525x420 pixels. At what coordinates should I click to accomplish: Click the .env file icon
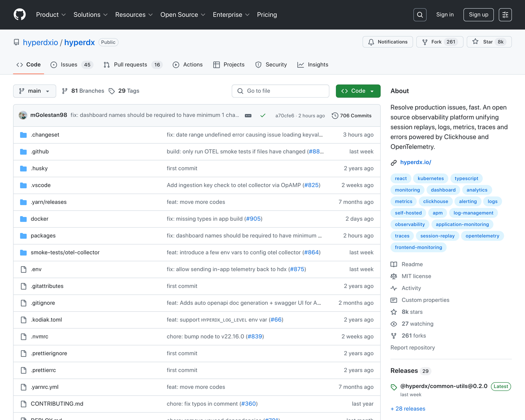click(23, 269)
